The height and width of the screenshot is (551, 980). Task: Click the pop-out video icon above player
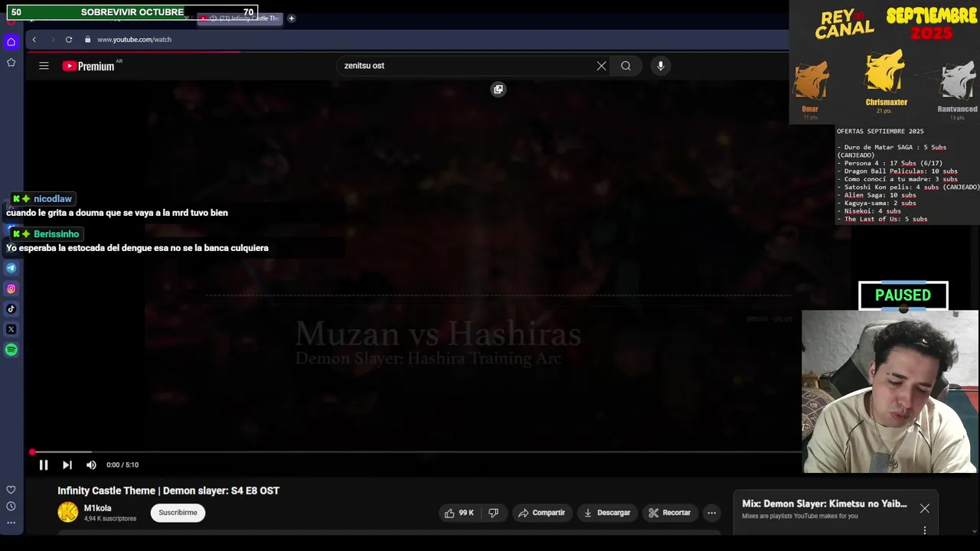pos(498,90)
